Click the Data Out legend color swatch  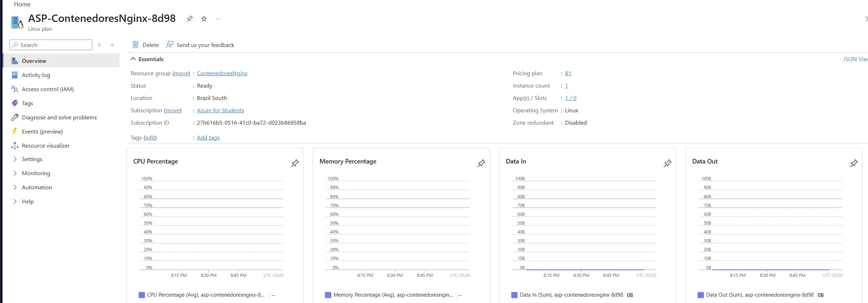pos(701,295)
